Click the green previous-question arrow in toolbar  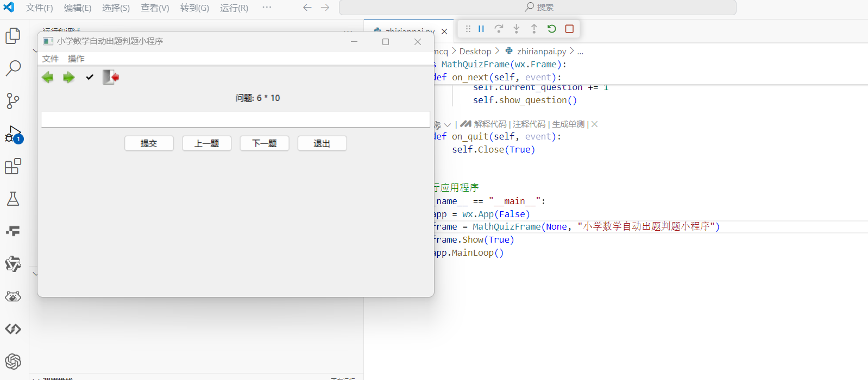[x=48, y=78]
